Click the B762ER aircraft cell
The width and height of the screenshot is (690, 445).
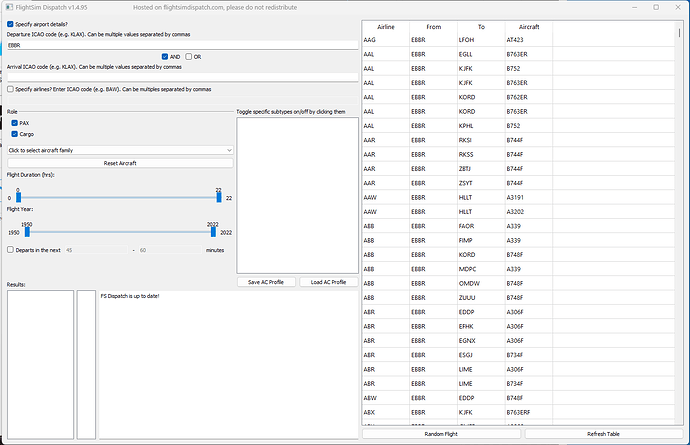(529, 97)
